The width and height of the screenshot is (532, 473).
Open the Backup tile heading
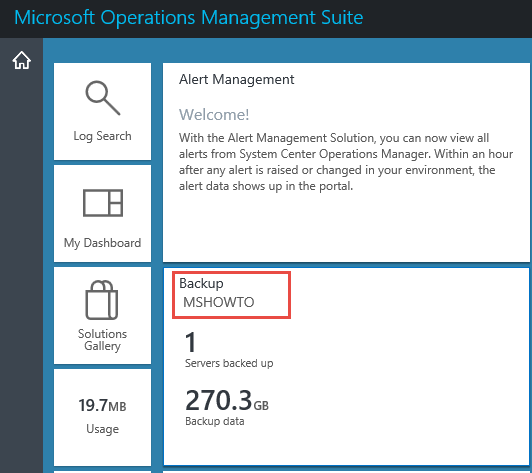click(201, 283)
